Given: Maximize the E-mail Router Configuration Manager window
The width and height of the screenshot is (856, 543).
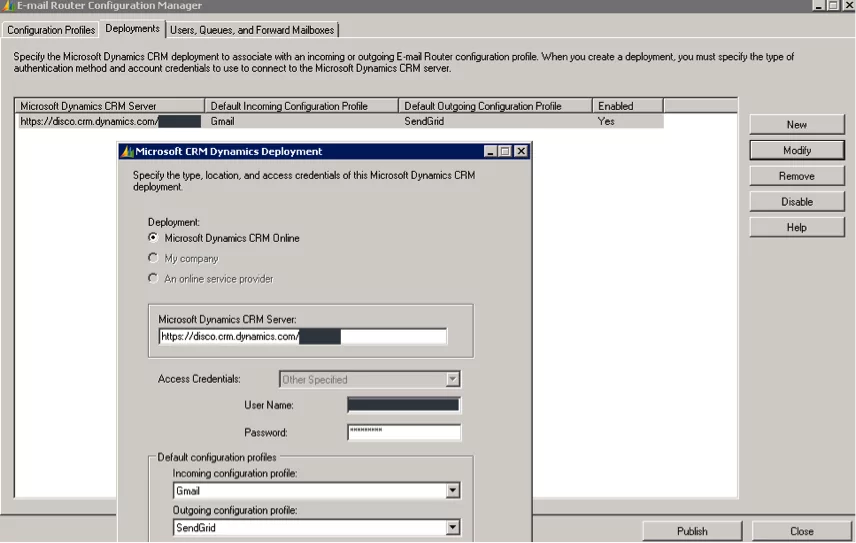Looking at the screenshot, I should point(833,5).
